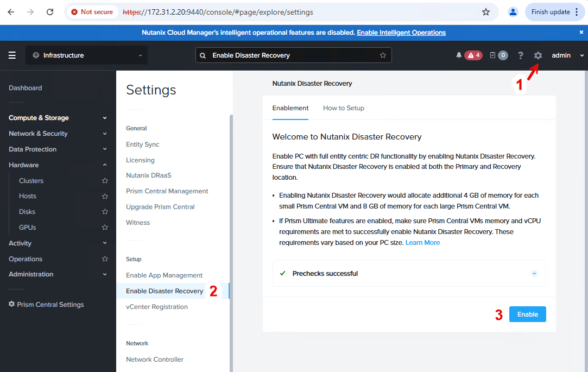Open Upgrade Prism Central settings
Image resolution: width=588 pixels, height=372 pixels.
[x=160, y=207]
